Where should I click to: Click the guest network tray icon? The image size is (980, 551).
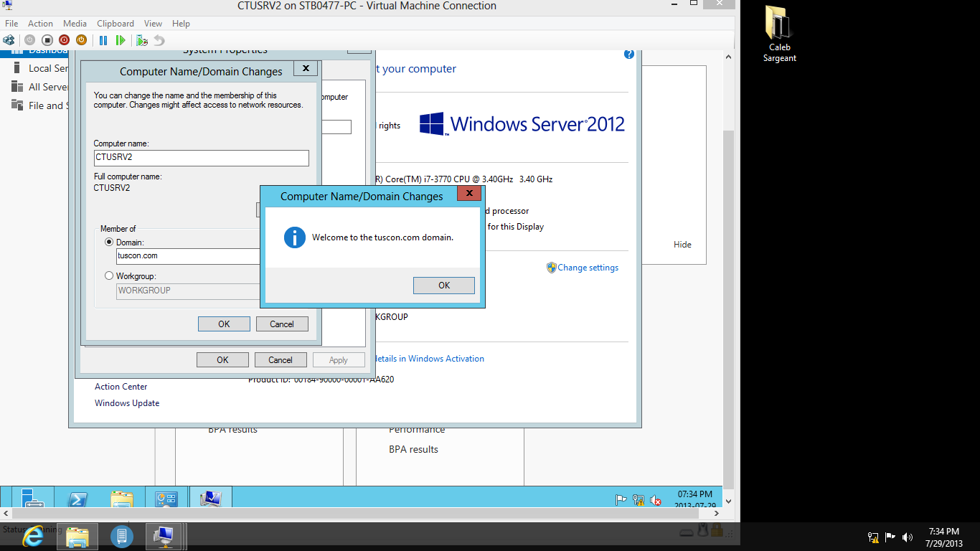click(x=639, y=500)
